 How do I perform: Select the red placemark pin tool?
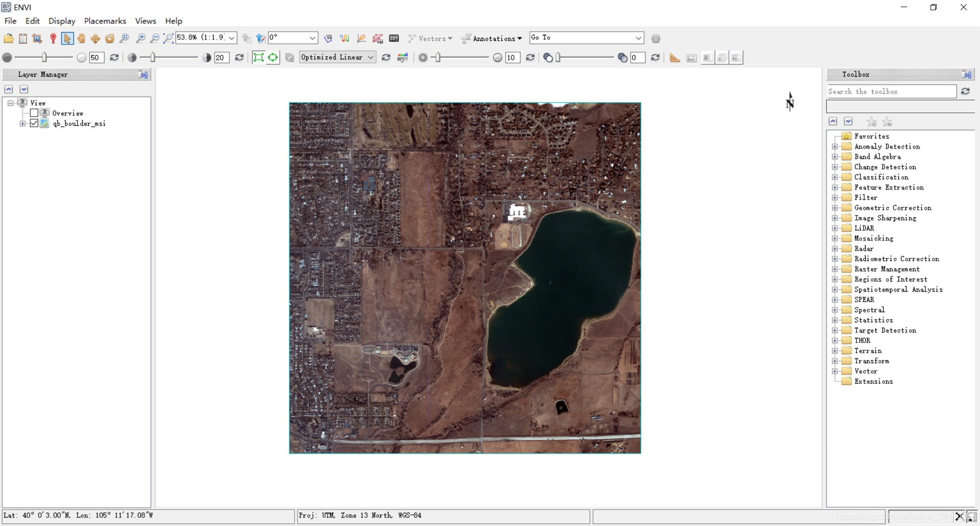tap(53, 38)
